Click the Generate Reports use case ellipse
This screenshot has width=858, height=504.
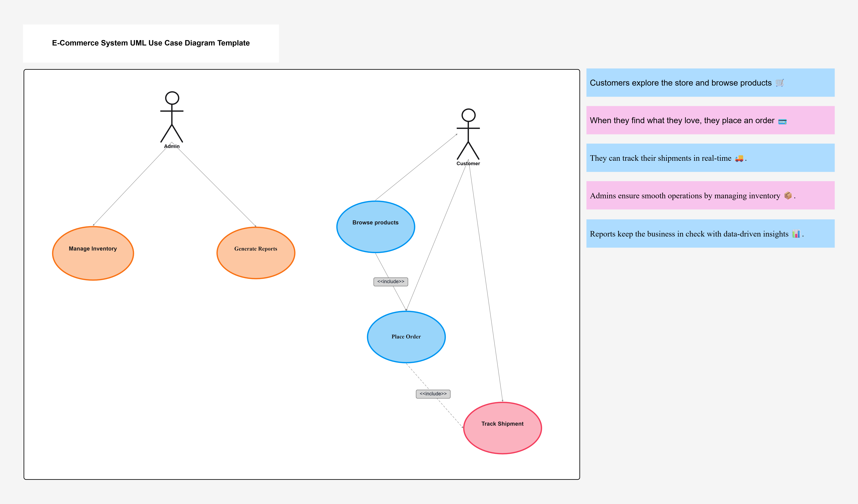(256, 253)
